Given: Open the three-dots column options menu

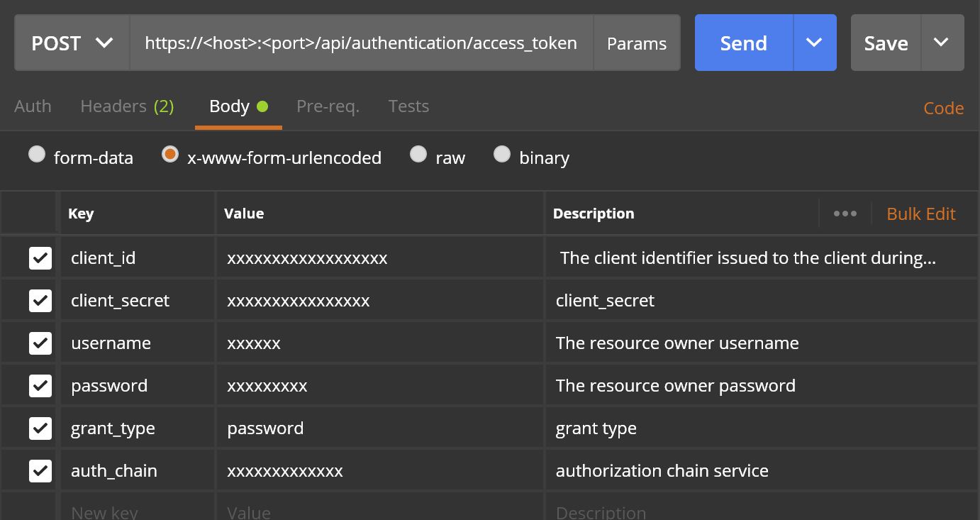Looking at the screenshot, I should (x=845, y=214).
